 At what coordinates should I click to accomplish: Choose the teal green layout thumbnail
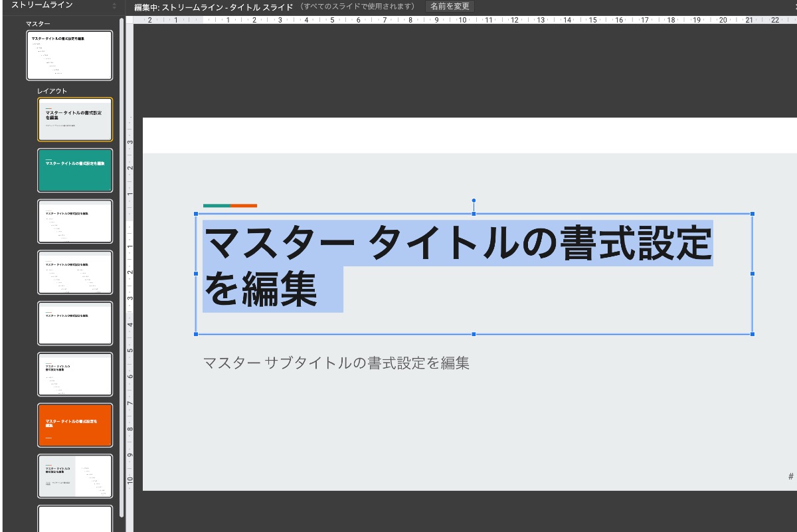pyautogui.click(x=75, y=171)
